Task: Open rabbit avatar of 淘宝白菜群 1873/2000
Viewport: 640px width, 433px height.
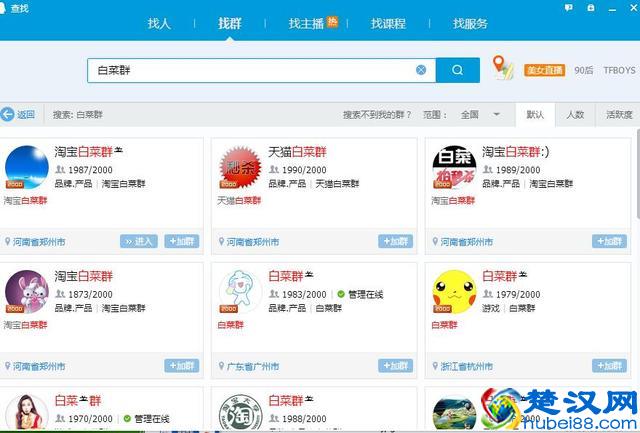Action: pyautogui.click(x=27, y=292)
